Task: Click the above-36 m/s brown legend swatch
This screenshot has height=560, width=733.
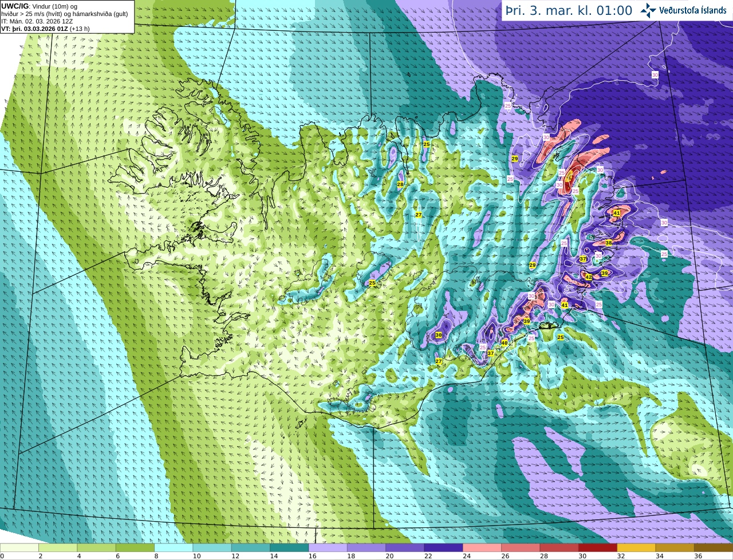Action: [714, 547]
